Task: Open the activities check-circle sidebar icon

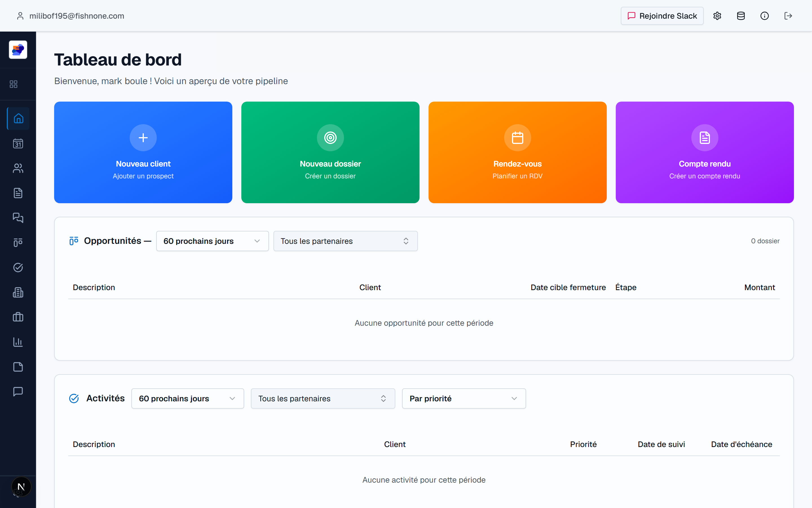Action: pyautogui.click(x=18, y=268)
